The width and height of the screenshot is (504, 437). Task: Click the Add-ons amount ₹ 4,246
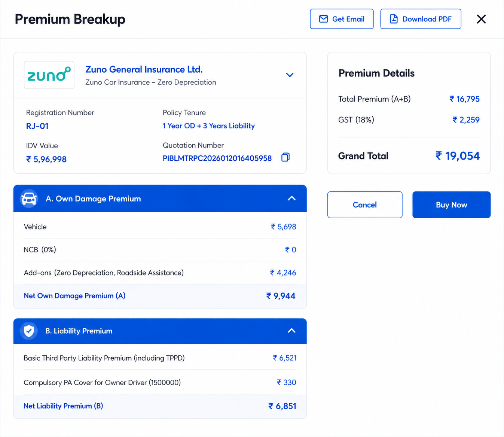pyautogui.click(x=283, y=273)
